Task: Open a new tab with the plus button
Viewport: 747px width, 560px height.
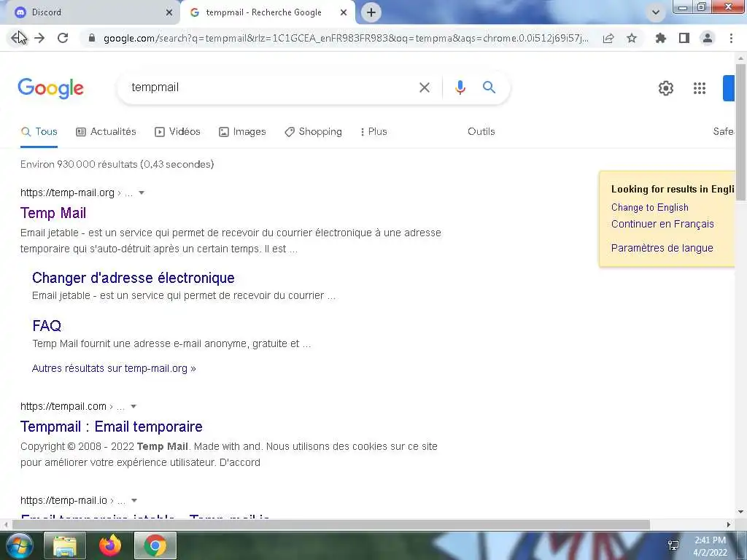Action: click(371, 12)
